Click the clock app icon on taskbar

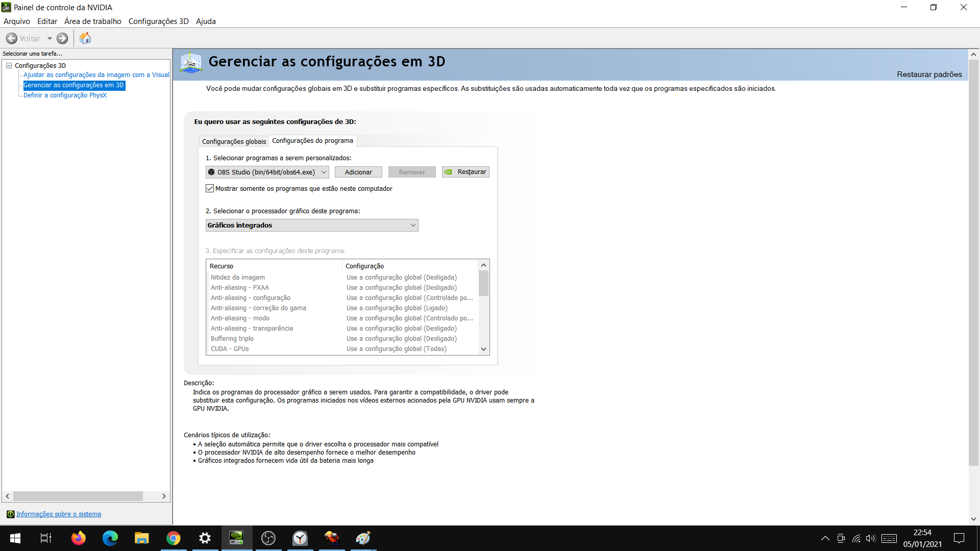[x=300, y=538]
